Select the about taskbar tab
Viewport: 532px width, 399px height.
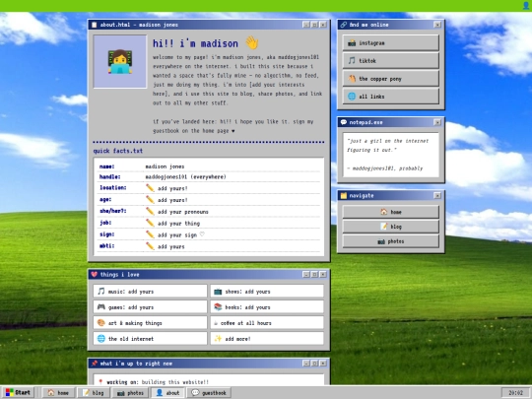click(167, 392)
